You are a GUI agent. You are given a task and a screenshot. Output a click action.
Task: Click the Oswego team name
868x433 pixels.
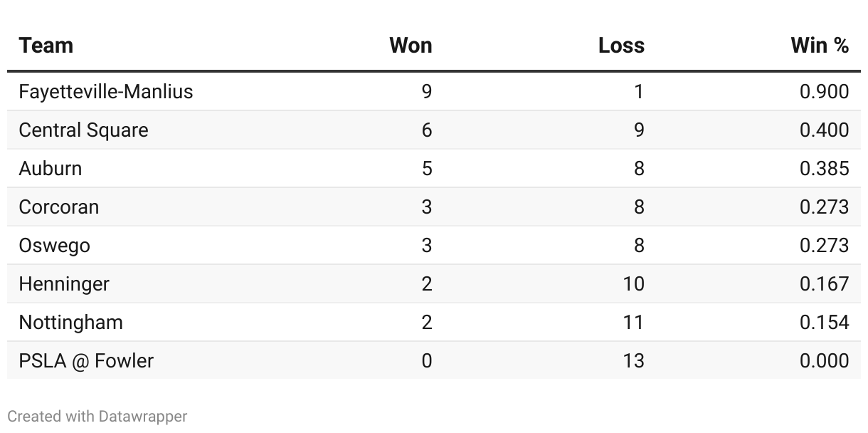pyautogui.click(x=55, y=246)
